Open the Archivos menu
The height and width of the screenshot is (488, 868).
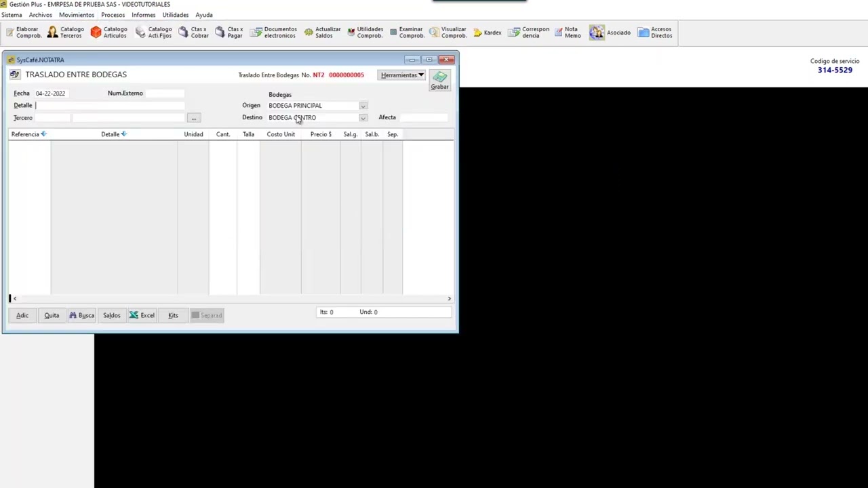41,15
